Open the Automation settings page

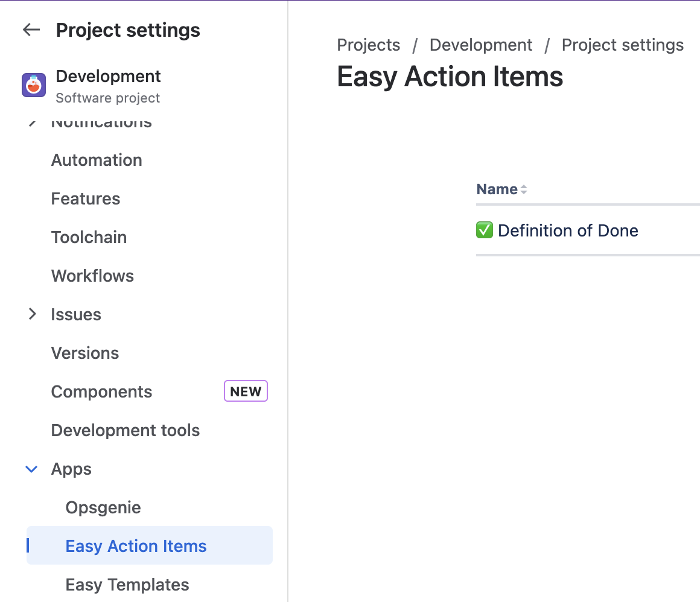[x=97, y=160]
